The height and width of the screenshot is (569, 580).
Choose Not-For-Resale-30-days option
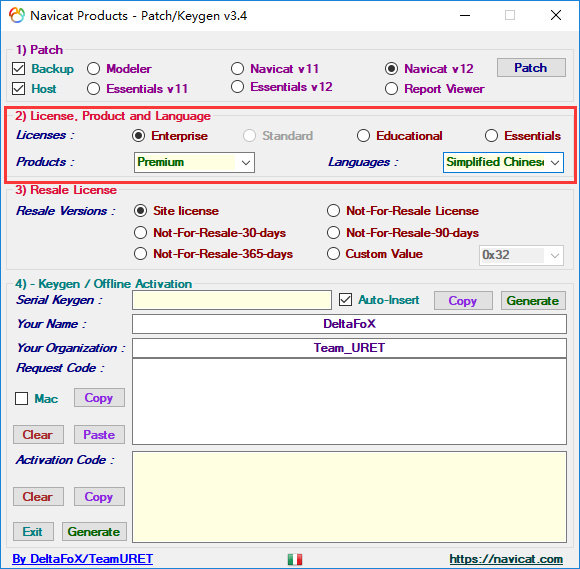point(141,233)
